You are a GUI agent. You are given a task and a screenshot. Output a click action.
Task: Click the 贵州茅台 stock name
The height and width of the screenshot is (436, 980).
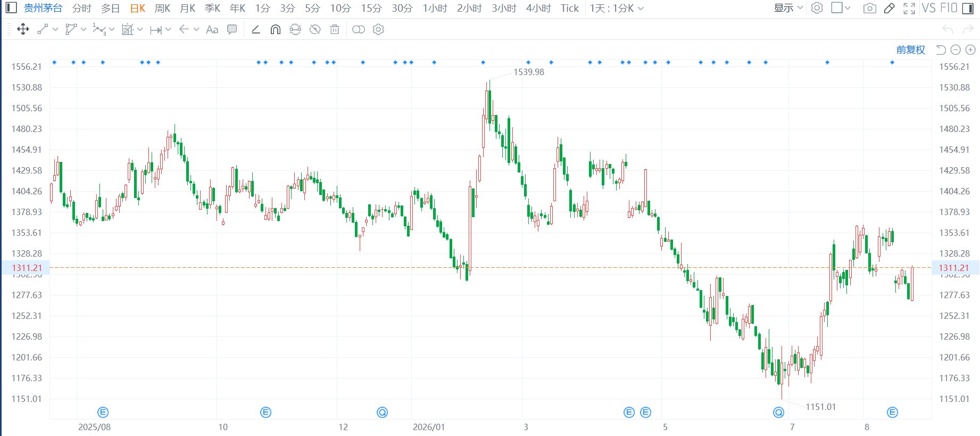pos(44,8)
